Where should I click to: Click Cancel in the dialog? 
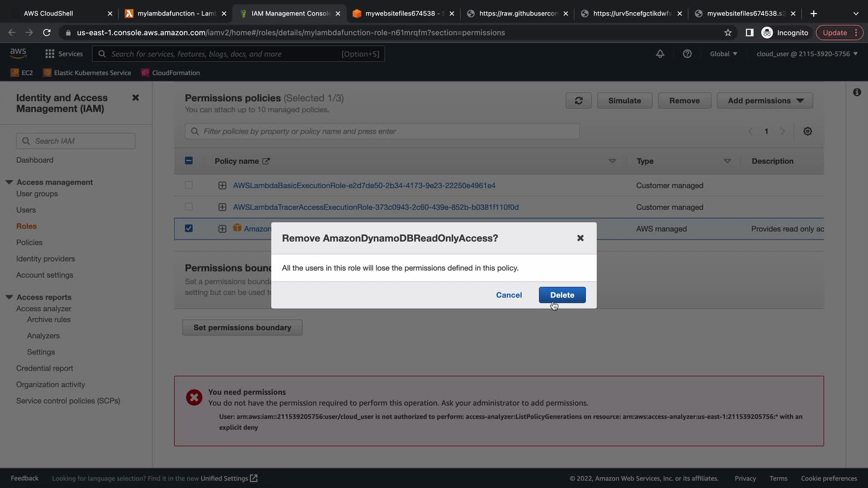coord(509,295)
